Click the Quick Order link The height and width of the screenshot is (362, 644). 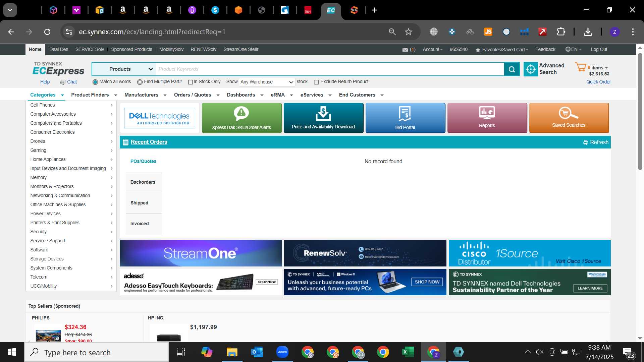598,82
